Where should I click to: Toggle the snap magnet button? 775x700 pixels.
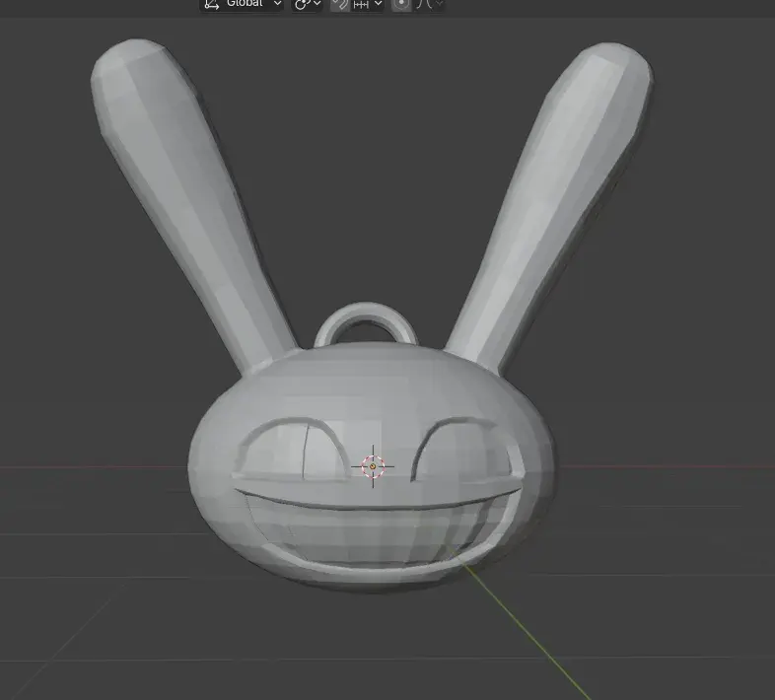(x=339, y=4)
